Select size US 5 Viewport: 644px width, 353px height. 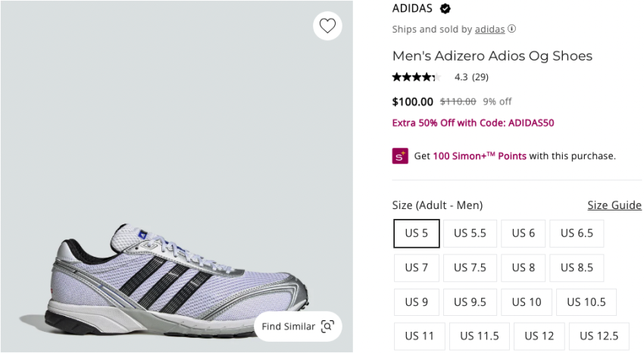417,233
